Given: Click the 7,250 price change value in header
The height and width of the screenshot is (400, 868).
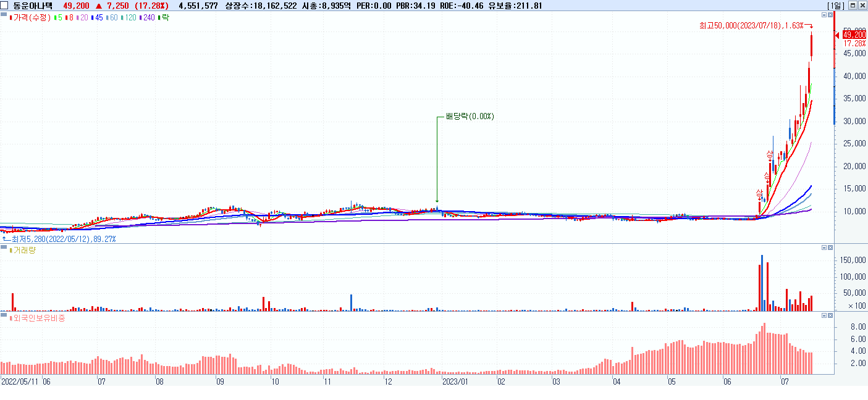Looking at the screenshot, I should [x=117, y=6].
